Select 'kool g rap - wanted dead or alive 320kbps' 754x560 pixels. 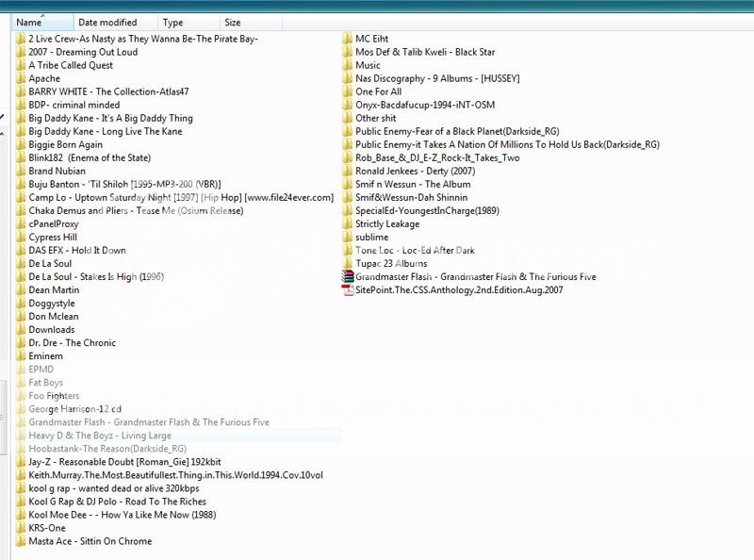(114, 488)
